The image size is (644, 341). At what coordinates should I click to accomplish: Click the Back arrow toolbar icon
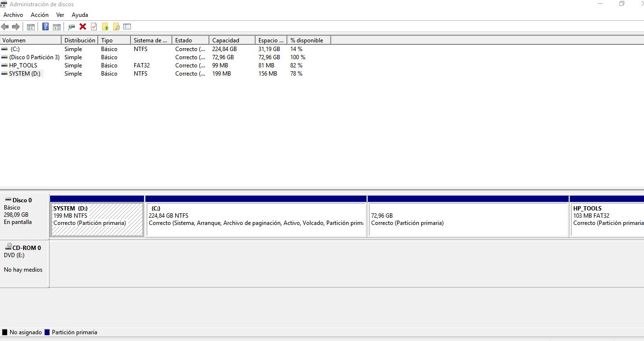[5, 27]
